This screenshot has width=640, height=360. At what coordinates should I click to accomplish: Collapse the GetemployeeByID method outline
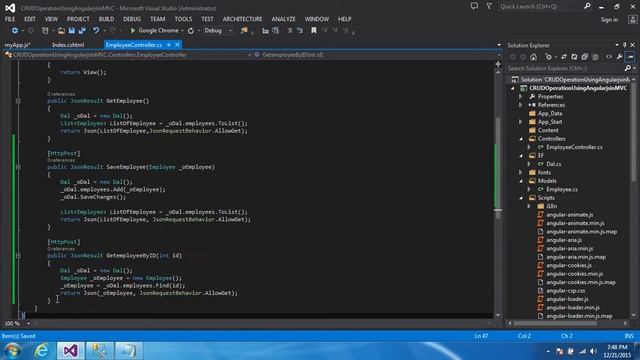coord(18,256)
